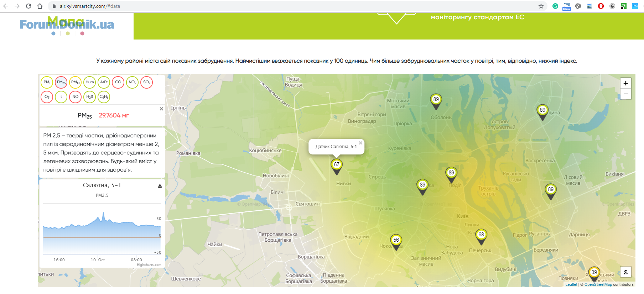Select the PM10 pollutant filter
The height and width of the screenshot is (294, 644).
click(75, 82)
